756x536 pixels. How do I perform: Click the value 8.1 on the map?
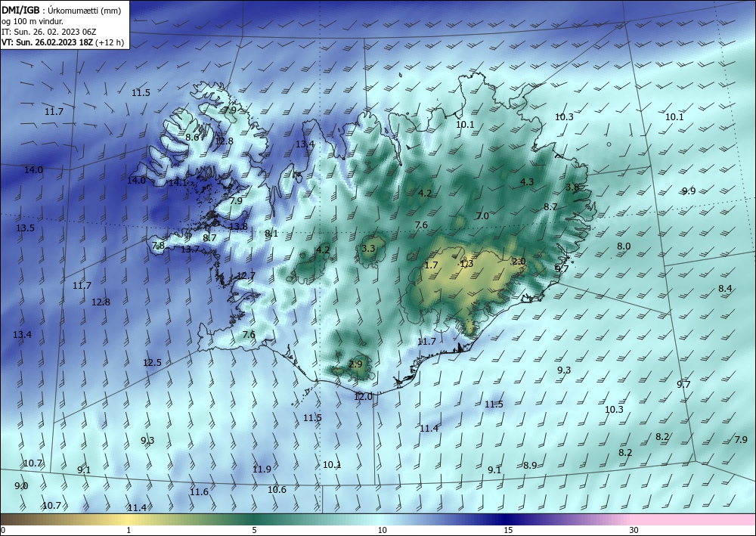[x=271, y=234]
